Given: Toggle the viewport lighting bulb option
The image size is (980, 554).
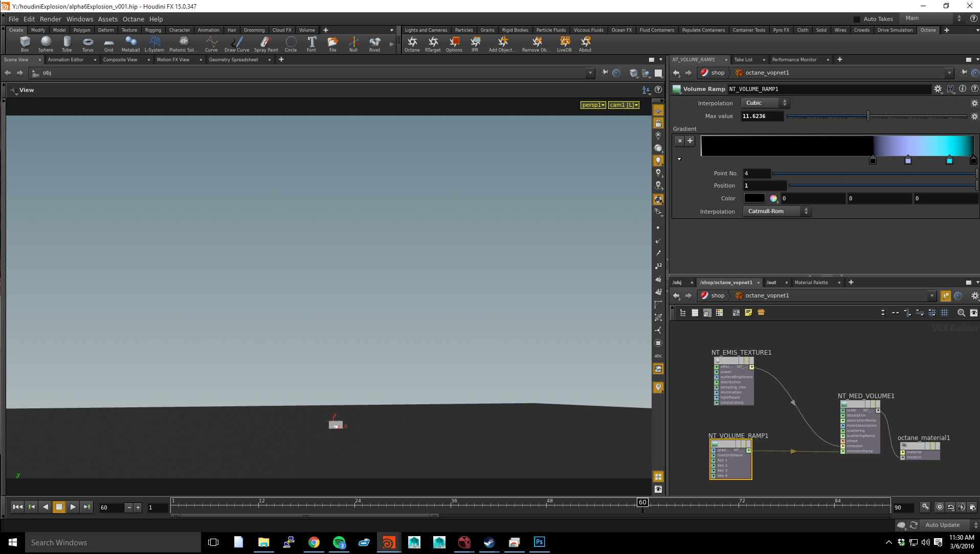Looking at the screenshot, I should pos(658,160).
